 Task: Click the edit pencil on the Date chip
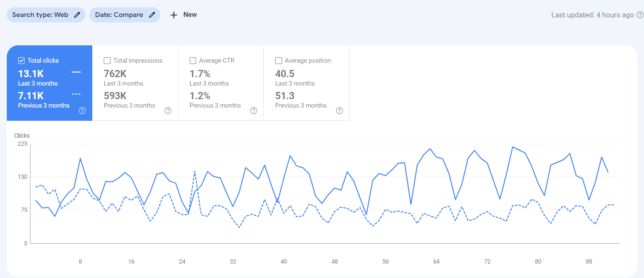pos(152,14)
